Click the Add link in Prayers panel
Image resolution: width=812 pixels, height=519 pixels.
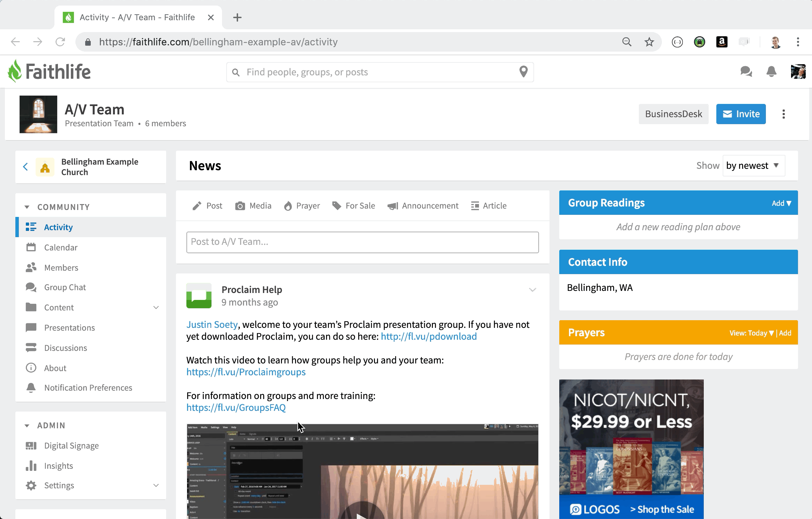(x=785, y=333)
